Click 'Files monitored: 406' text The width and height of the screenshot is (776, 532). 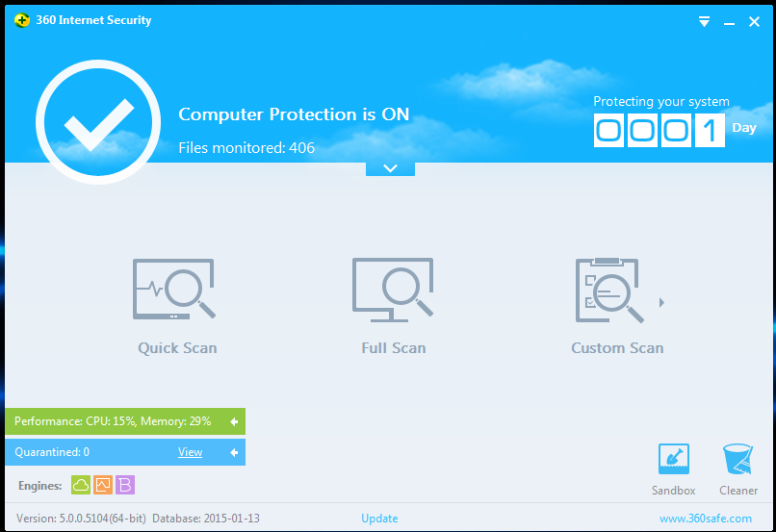[246, 147]
